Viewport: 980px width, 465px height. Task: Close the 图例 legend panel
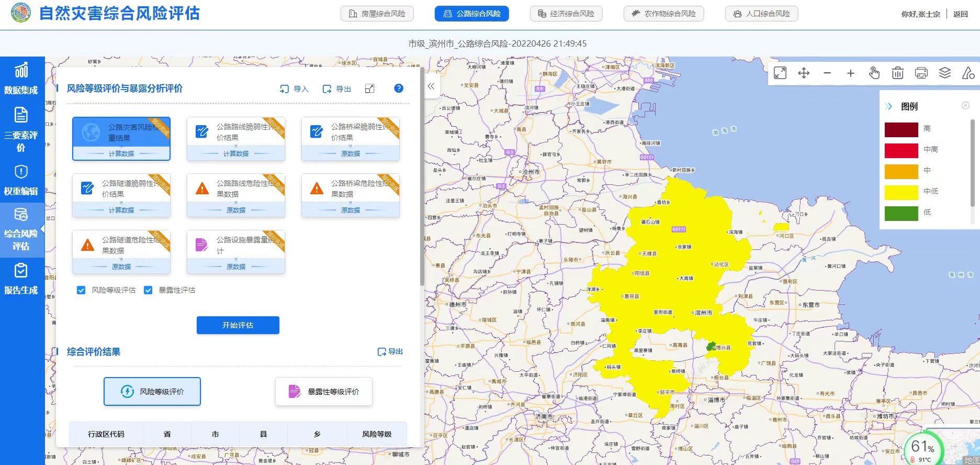pos(966,105)
